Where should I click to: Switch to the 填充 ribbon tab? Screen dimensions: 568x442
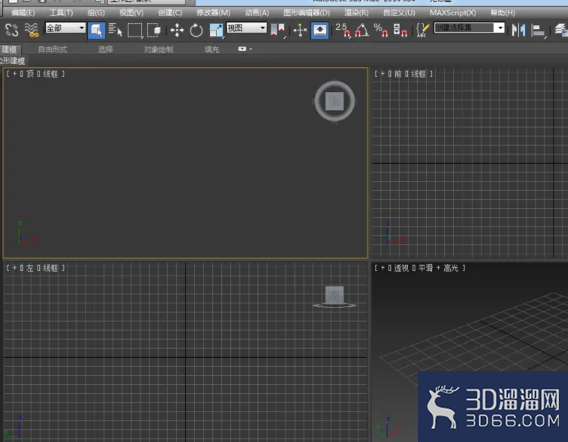[212, 50]
